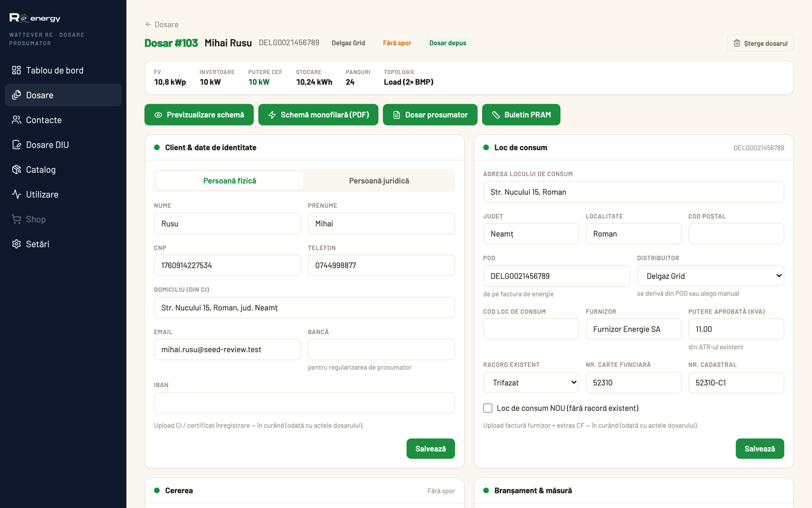This screenshot has height=508, width=812.
Task: Open Setări gear icon
Action: (16, 244)
